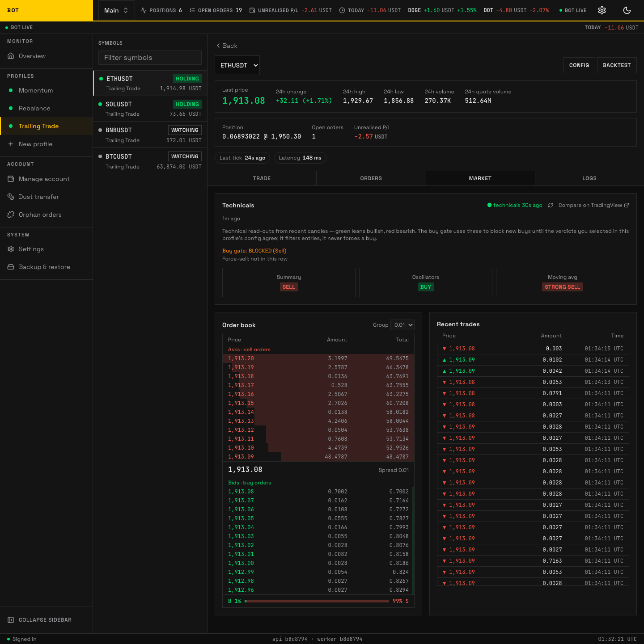Image resolution: width=644 pixels, height=644 pixels.
Task: Click the buy/sell ratio bar in order book
Action: (x=318, y=601)
